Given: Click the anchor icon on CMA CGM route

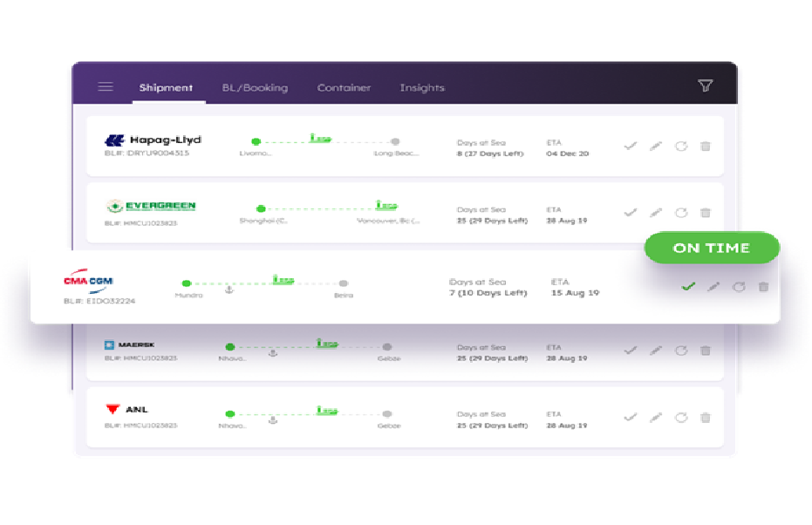Looking at the screenshot, I should [x=229, y=290].
